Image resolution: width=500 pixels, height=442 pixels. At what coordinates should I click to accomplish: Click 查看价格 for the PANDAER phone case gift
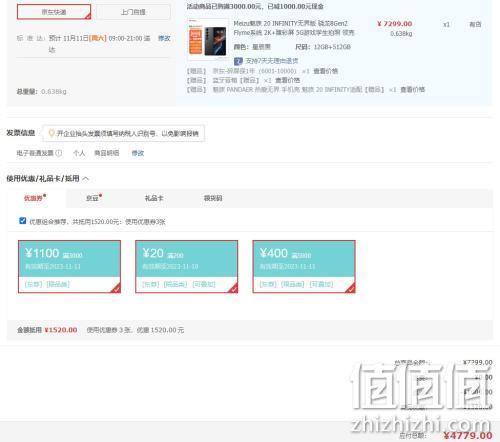pos(412,89)
